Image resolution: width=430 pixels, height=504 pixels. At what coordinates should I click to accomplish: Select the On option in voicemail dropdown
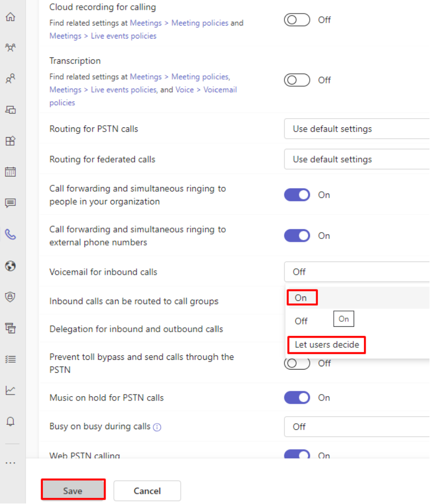point(302,297)
